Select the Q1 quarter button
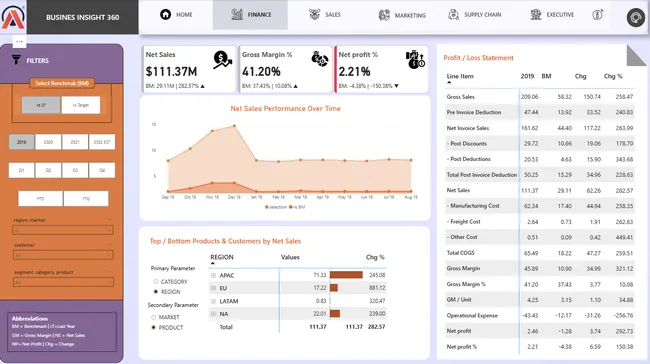 click(22, 170)
